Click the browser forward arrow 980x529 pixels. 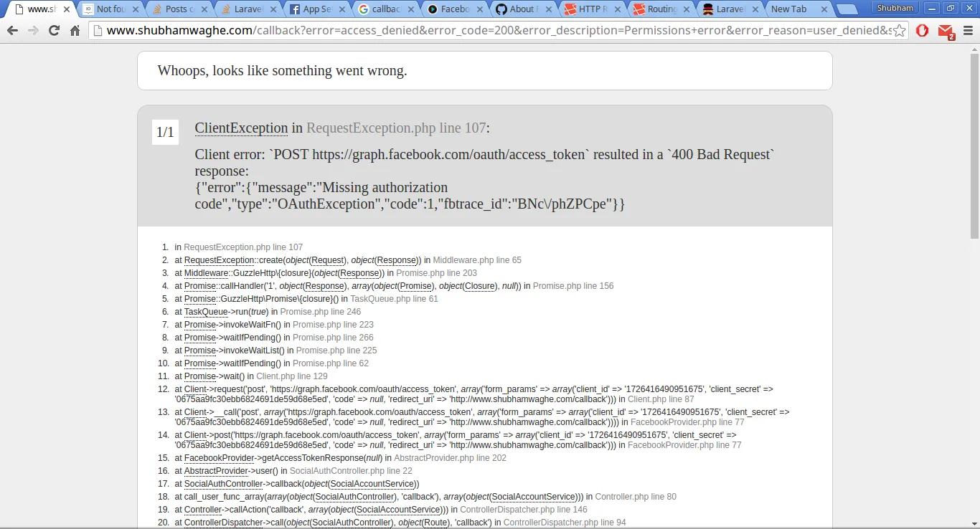point(33,31)
